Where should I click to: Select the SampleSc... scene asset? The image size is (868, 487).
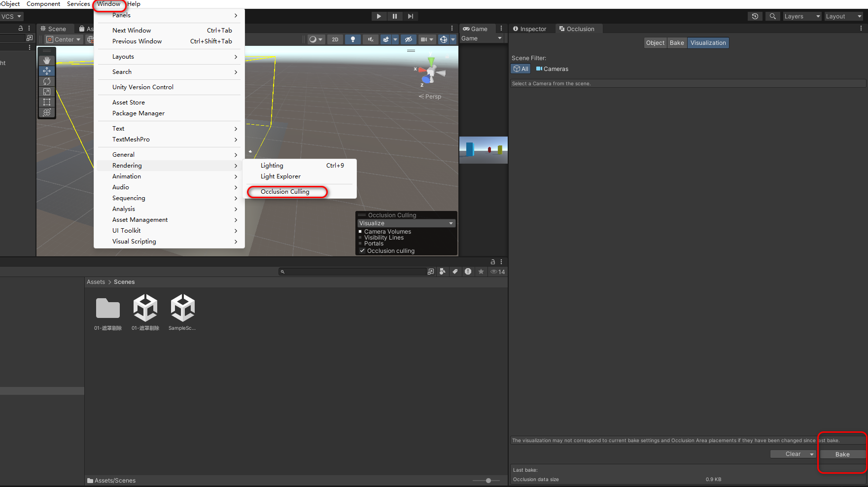click(182, 312)
